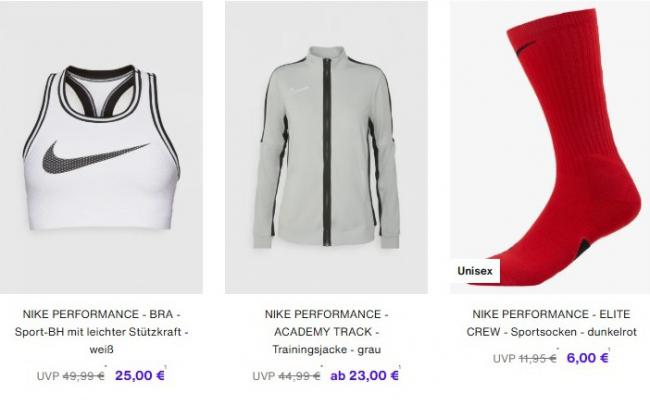Click the black zipper of the track jacket
The image size is (650, 405).
[x=327, y=152]
